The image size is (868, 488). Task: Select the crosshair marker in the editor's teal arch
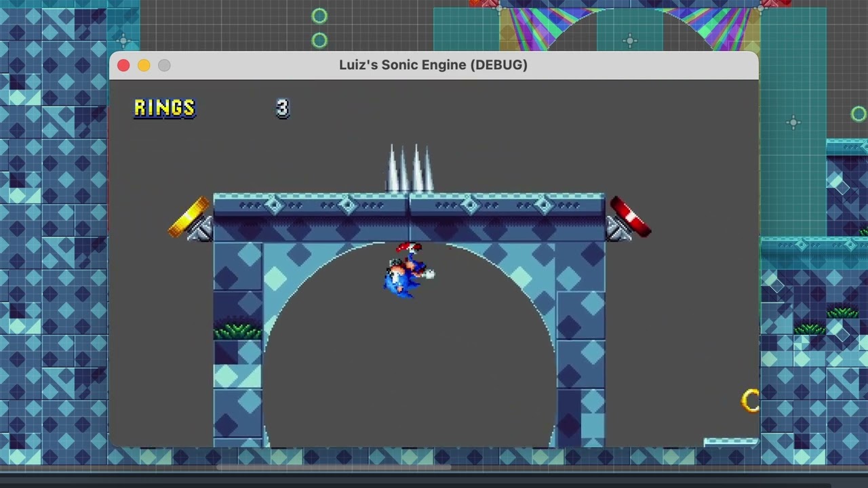(630, 41)
